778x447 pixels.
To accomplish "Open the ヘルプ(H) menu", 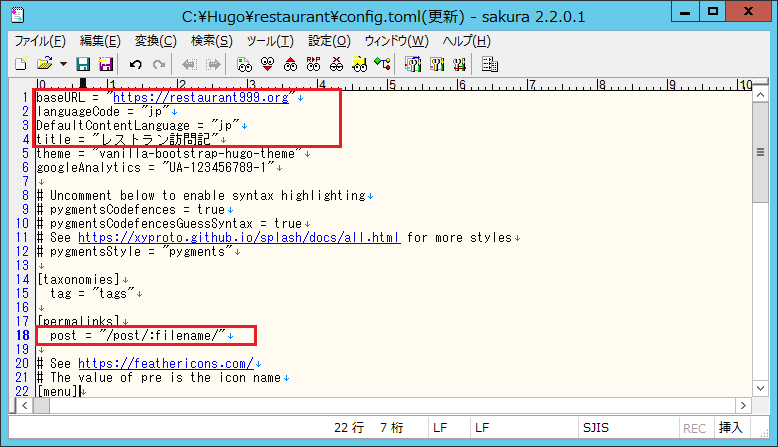I will (x=466, y=41).
